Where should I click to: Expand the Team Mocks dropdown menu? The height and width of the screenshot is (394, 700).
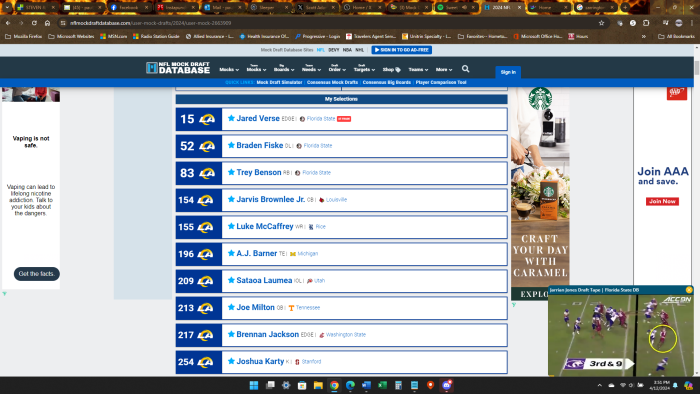coord(256,68)
